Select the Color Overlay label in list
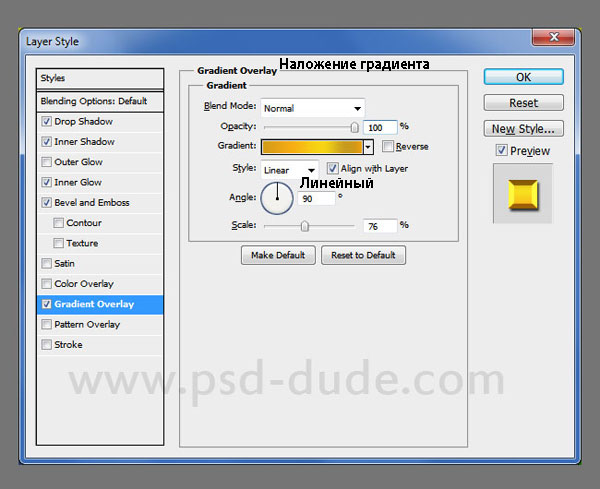This screenshot has height=489, width=600. point(84,284)
